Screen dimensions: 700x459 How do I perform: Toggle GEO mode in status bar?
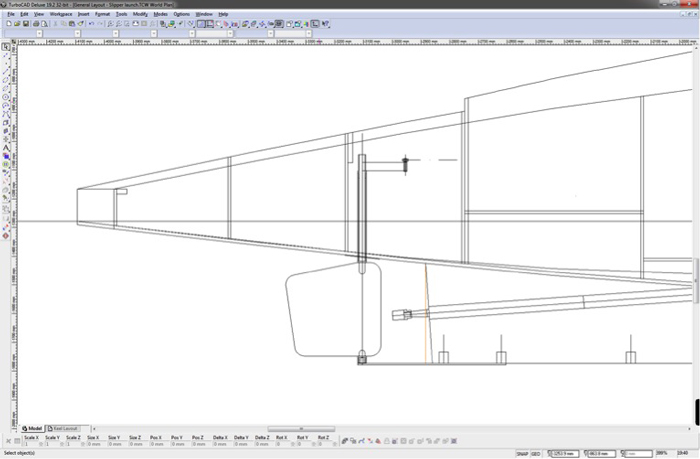coord(537,454)
